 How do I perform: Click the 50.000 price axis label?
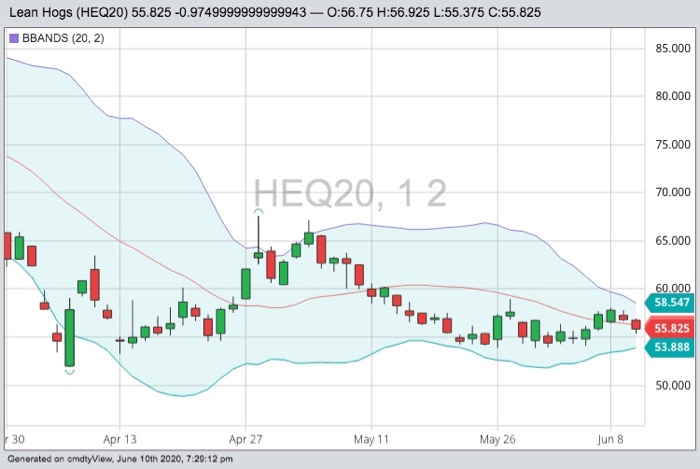[x=673, y=386]
